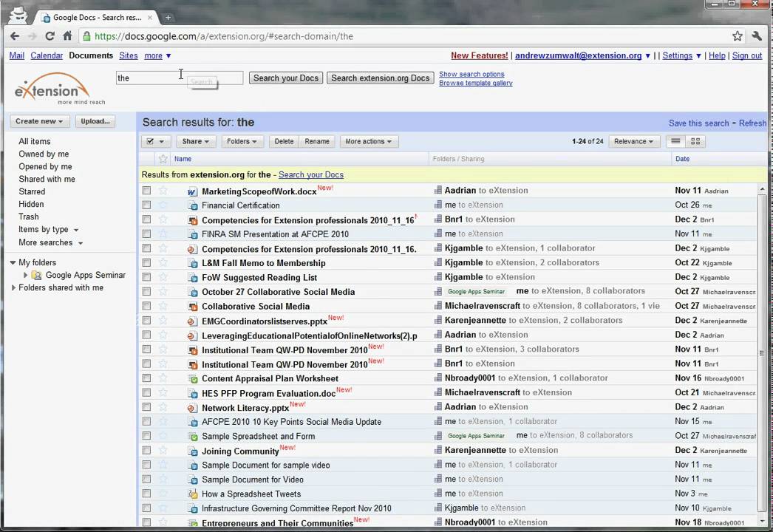Check box for FINRA SM Presentation at AFCPE 2010

point(146,233)
